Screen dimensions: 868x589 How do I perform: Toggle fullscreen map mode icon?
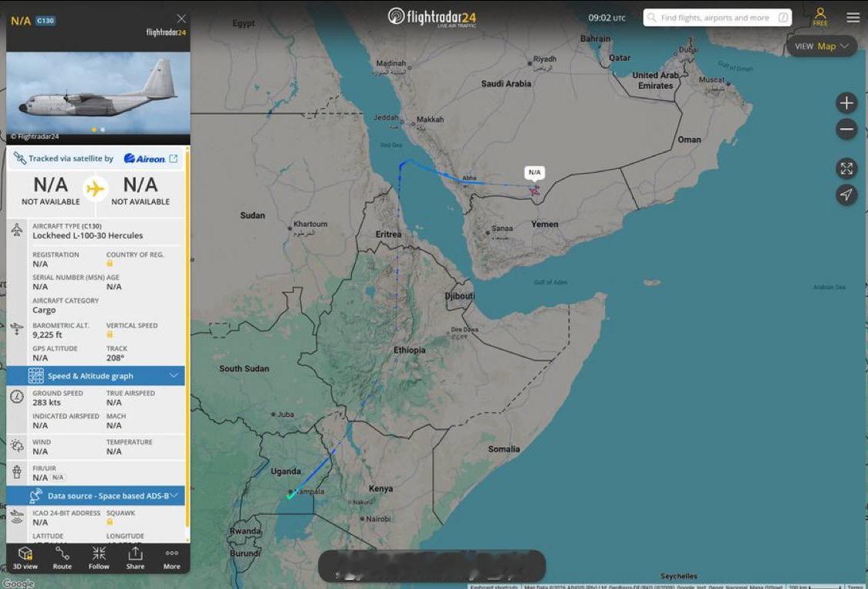point(846,168)
